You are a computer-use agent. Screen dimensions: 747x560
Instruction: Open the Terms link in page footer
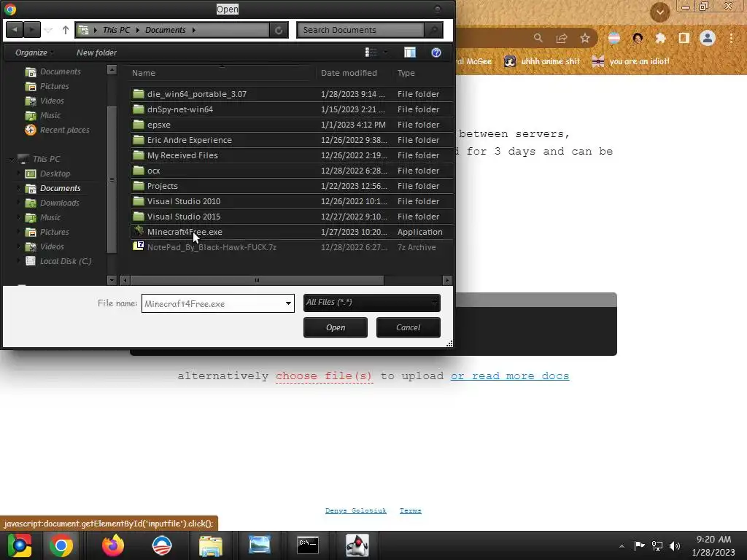click(410, 510)
